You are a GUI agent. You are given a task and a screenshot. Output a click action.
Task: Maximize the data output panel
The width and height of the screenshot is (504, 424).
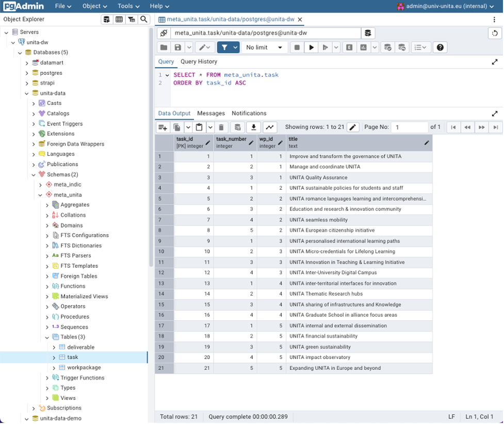click(495, 113)
